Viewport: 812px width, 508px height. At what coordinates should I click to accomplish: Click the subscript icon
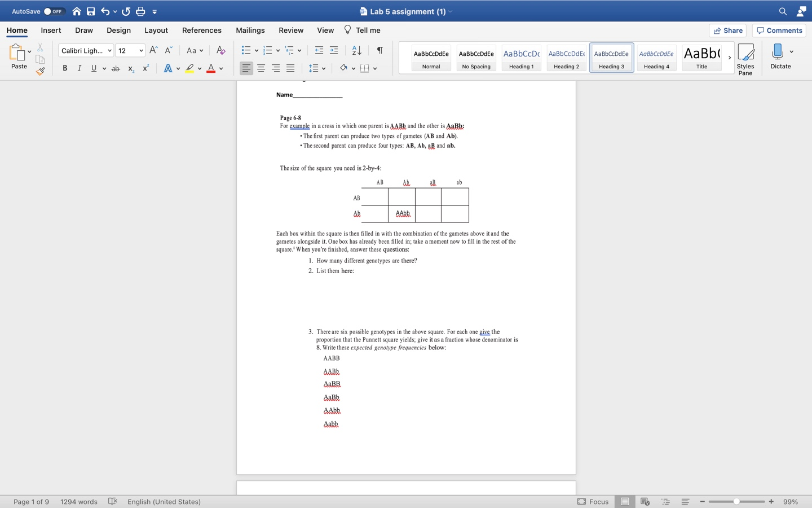click(x=130, y=68)
